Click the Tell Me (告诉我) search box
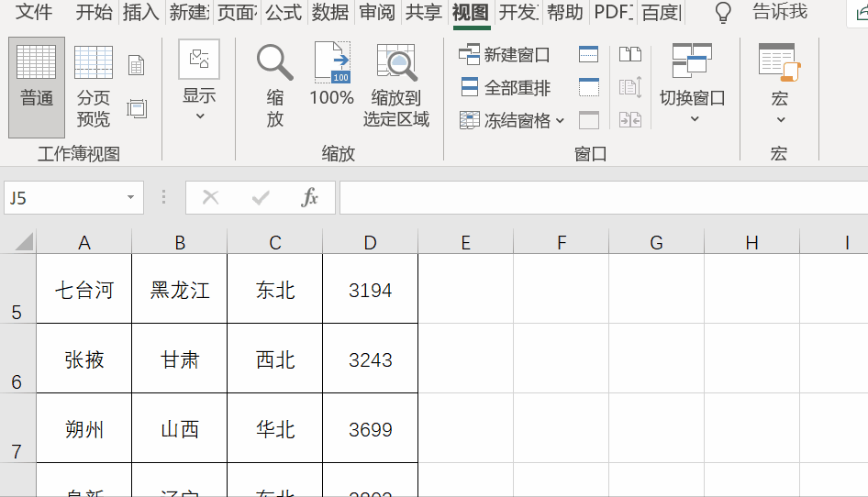 click(779, 12)
